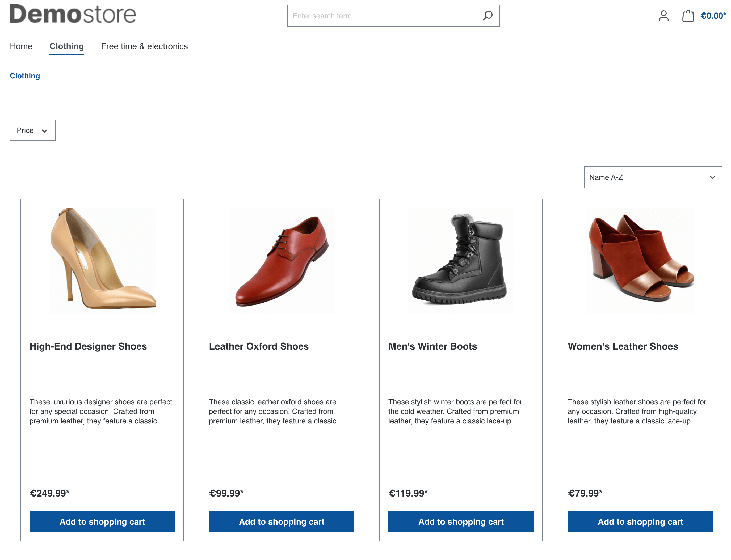Add High-End Designer Shoes to cart
731x560 pixels.
(x=102, y=522)
